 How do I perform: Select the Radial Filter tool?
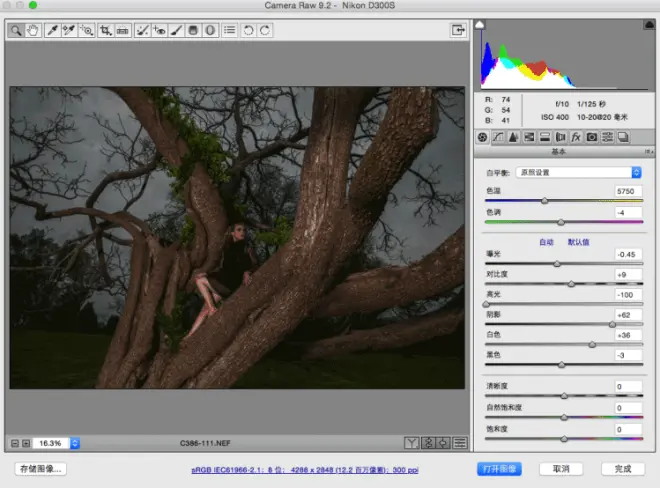point(210,30)
